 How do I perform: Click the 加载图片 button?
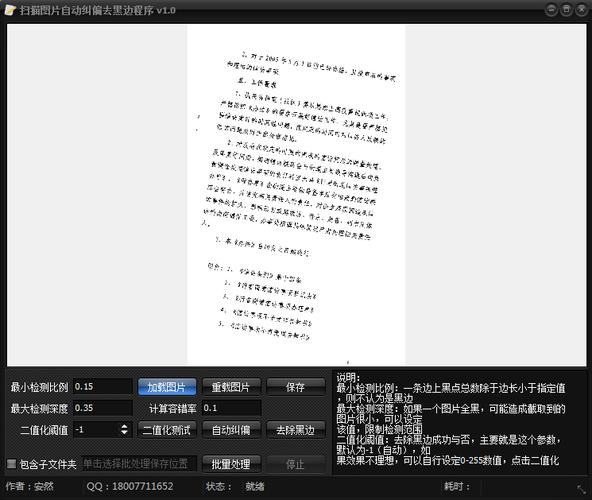click(167, 387)
